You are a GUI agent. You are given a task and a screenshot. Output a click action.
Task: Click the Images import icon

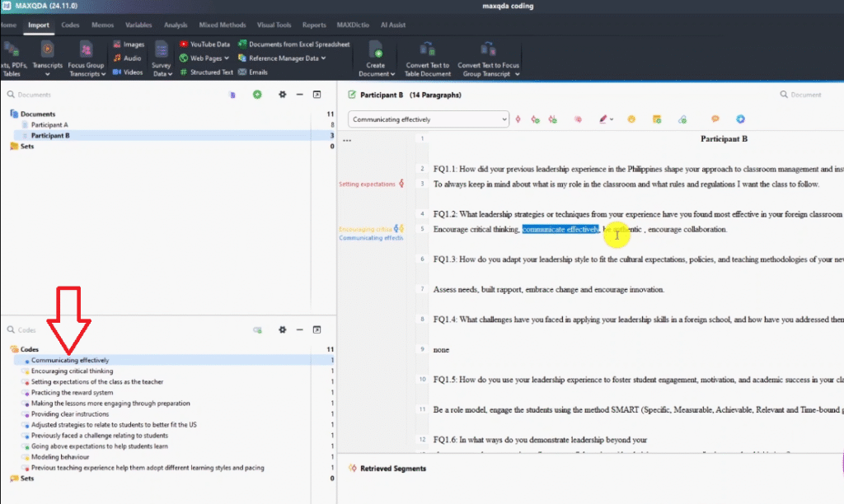[x=117, y=44]
